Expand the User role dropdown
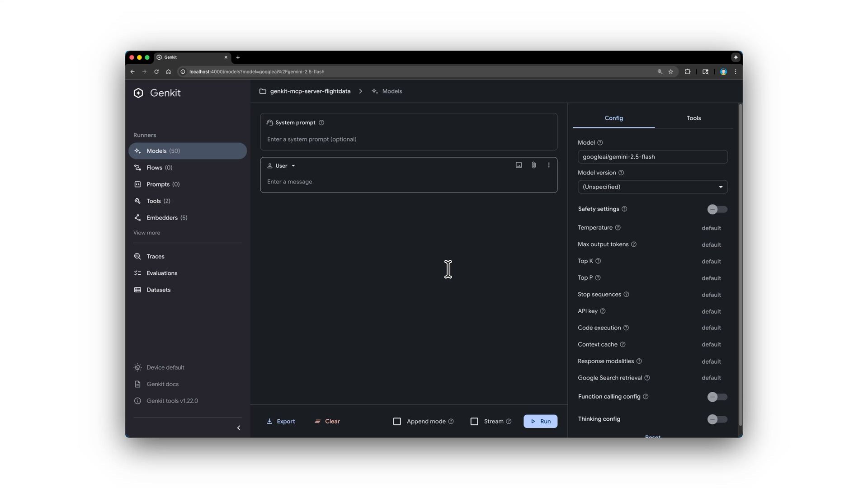This screenshot has width=868, height=488. pos(282,166)
